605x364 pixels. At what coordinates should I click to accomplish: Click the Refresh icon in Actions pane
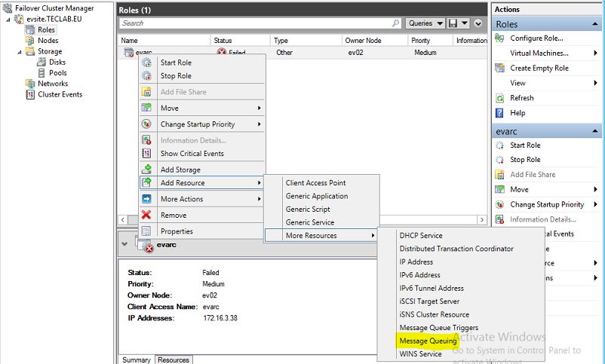pyautogui.click(x=501, y=98)
